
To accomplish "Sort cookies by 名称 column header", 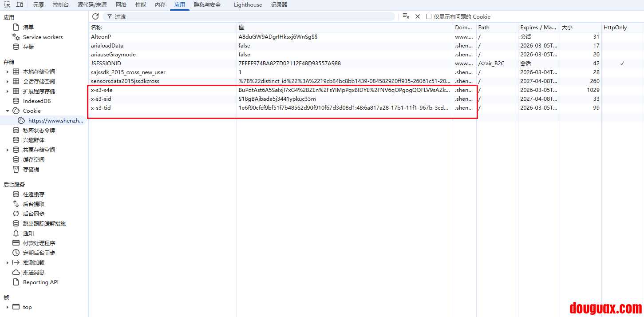I will [162, 28].
